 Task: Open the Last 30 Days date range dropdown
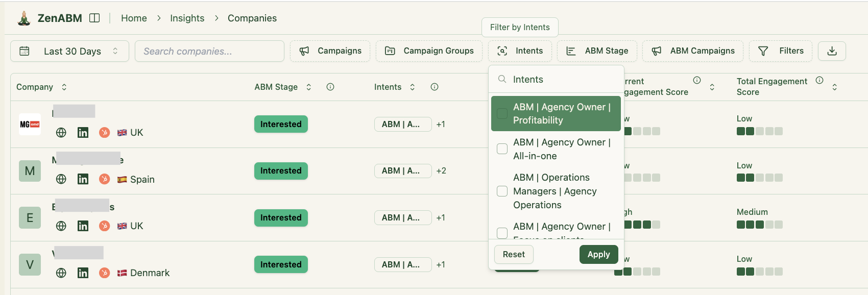(x=69, y=51)
